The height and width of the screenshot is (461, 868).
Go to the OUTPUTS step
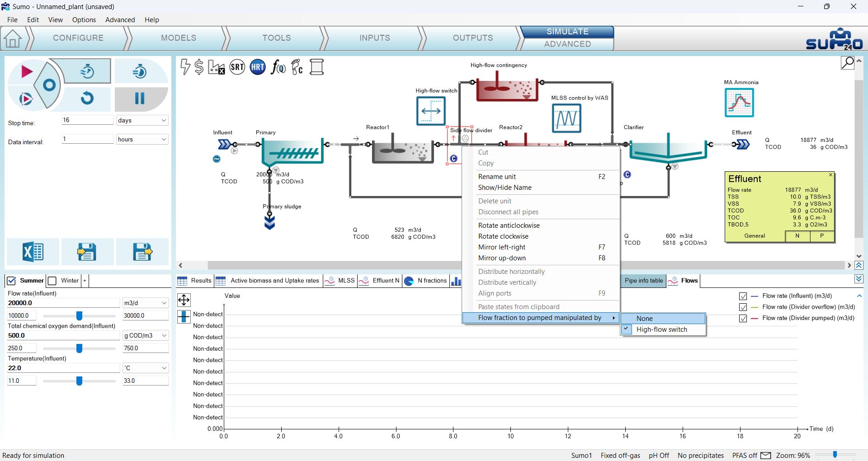(x=473, y=38)
